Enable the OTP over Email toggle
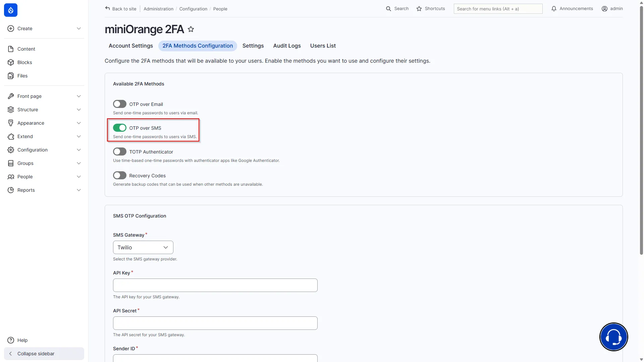The image size is (644, 362). [120, 104]
